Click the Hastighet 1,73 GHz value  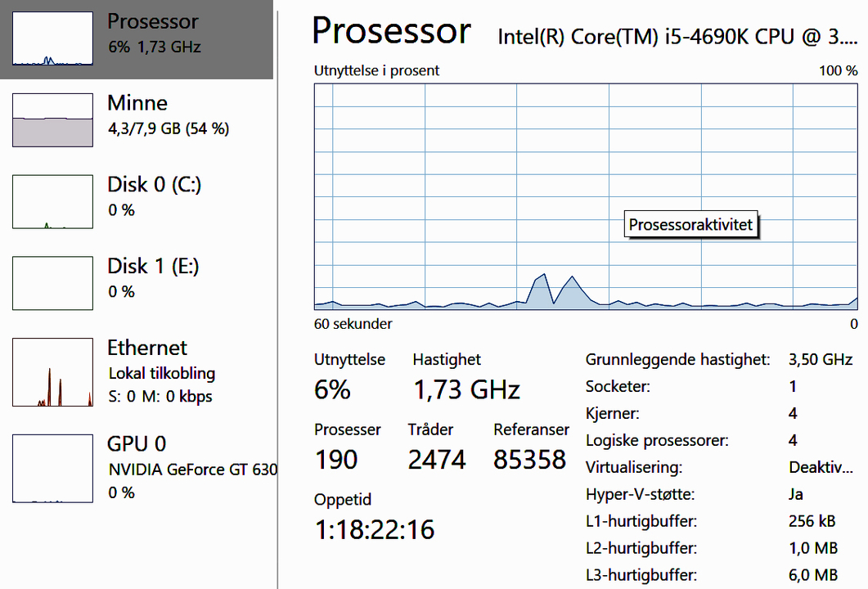[x=466, y=389]
